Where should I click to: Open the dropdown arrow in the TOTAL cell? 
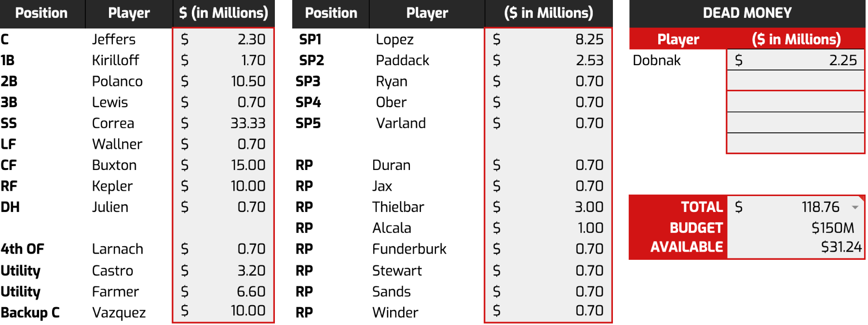click(x=855, y=207)
